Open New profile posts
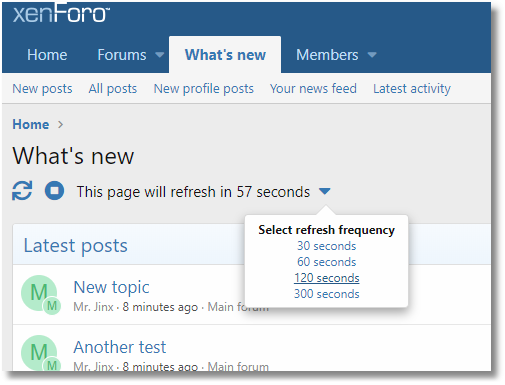 (204, 89)
